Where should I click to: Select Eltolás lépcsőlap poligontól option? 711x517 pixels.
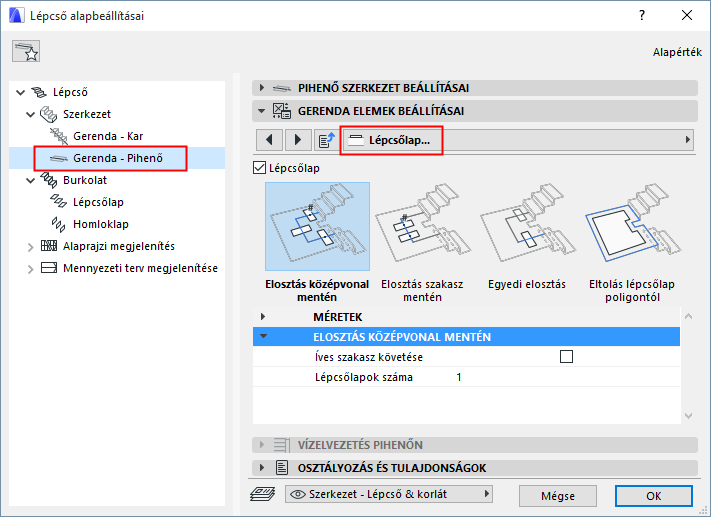(x=632, y=243)
